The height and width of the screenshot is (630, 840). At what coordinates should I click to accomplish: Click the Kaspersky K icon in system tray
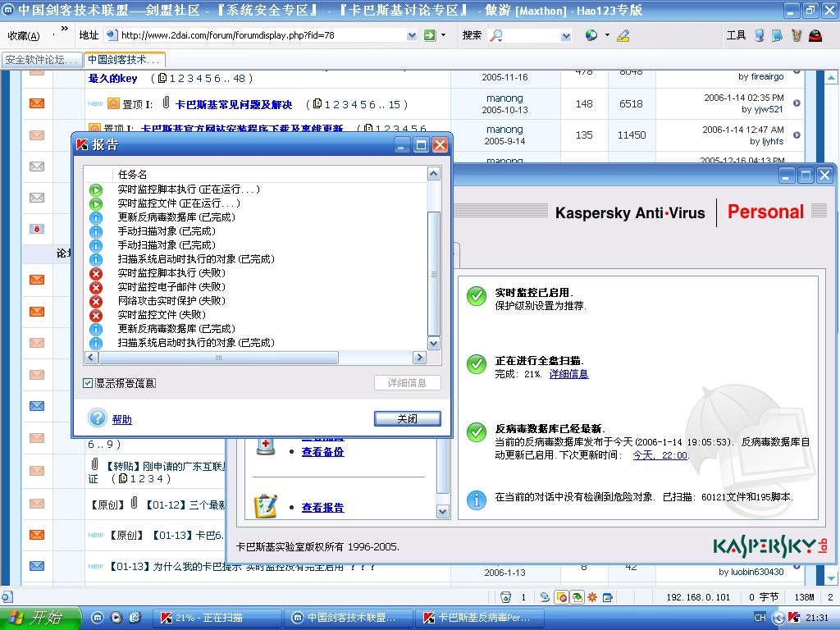point(794,618)
